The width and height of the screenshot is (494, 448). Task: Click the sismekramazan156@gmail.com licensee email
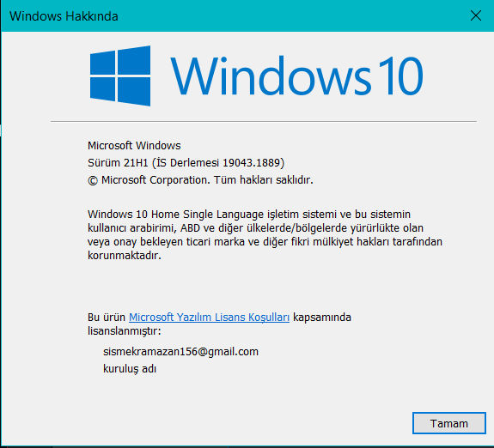point(180,351)
